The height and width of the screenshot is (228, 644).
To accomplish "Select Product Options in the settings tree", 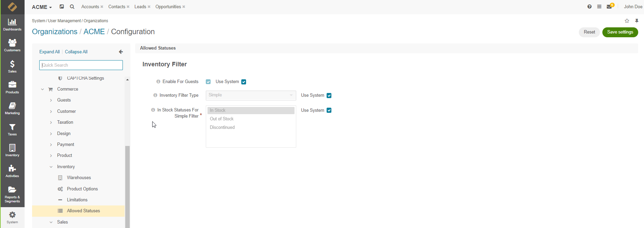I will tap(82, 189).
